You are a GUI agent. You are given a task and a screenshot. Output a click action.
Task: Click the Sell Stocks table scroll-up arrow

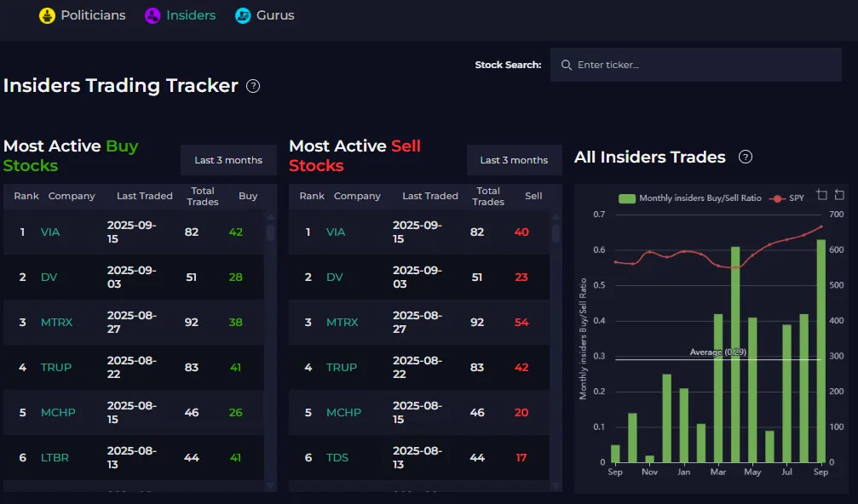coord(556,218)
